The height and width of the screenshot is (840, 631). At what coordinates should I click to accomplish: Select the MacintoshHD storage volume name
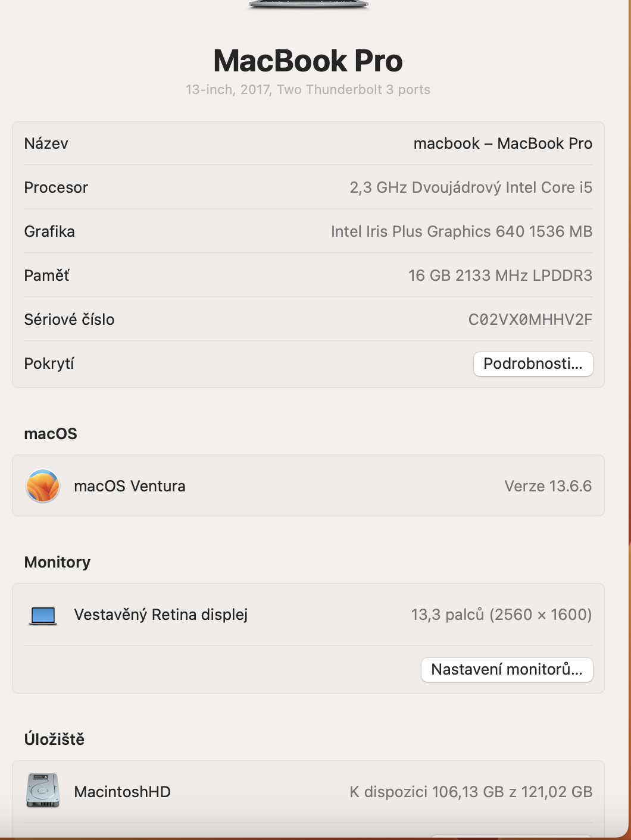coord(122,792)
